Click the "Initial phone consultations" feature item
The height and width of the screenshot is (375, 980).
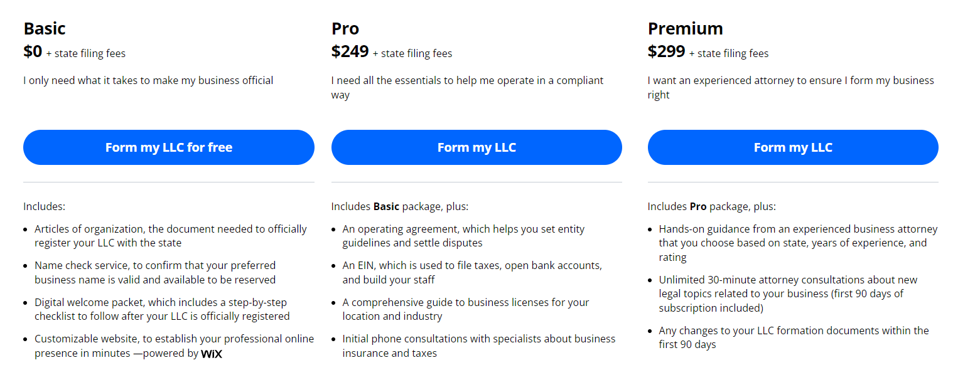click(479, 346)
